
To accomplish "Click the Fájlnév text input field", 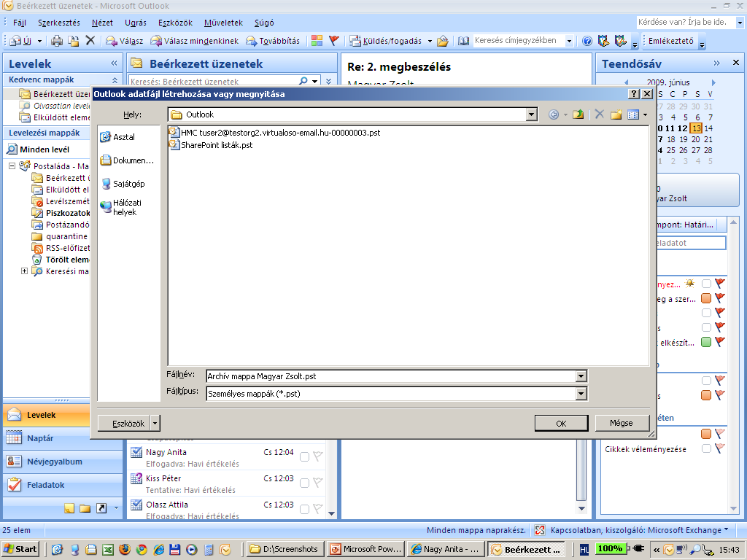I will click(391, 376).
